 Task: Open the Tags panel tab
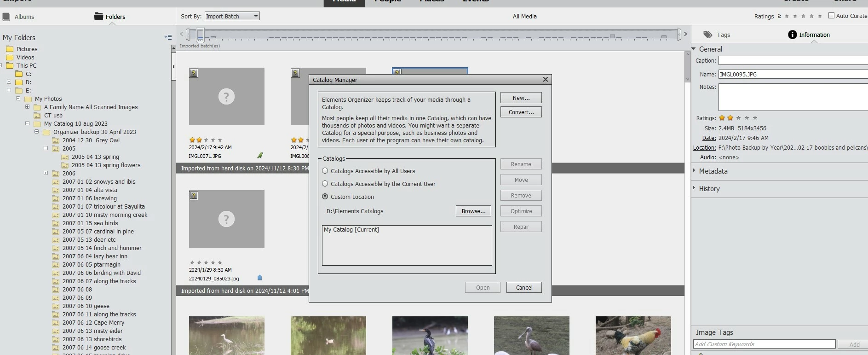pyautogui.click(x=717, y=35)
